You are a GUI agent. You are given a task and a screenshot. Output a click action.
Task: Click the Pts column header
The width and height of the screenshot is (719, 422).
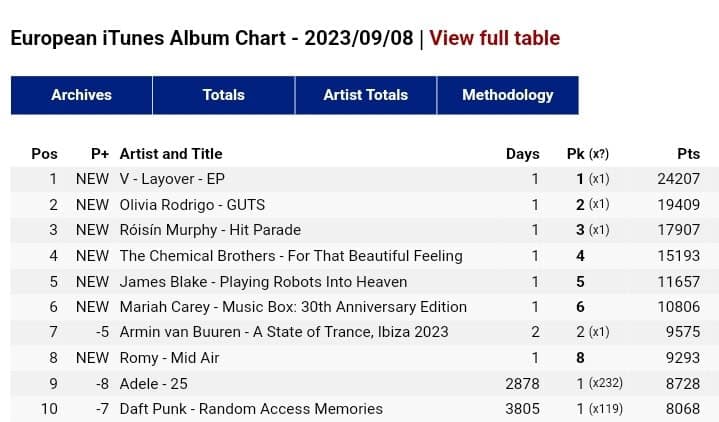point(688,154)
